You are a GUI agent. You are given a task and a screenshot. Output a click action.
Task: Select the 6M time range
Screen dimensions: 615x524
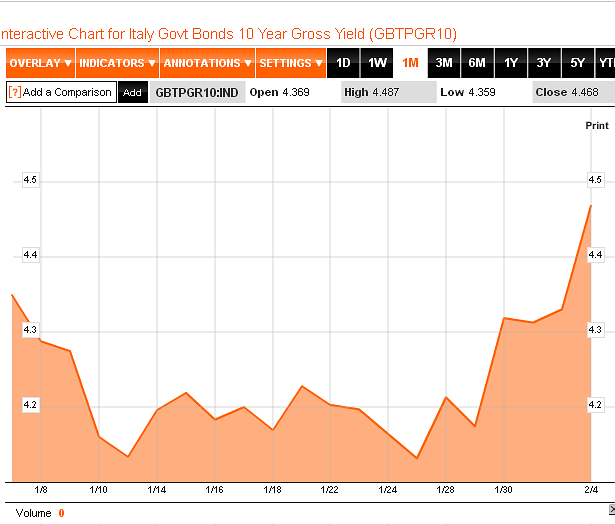477,63
